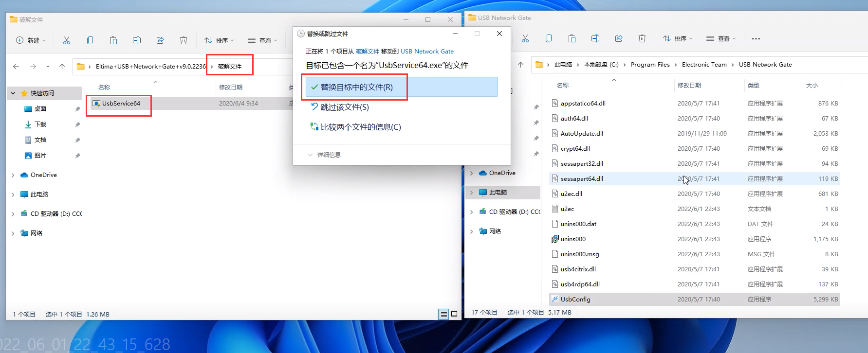
Task: Select UsbService64 file in left window
Action: (x=121, y=103)
